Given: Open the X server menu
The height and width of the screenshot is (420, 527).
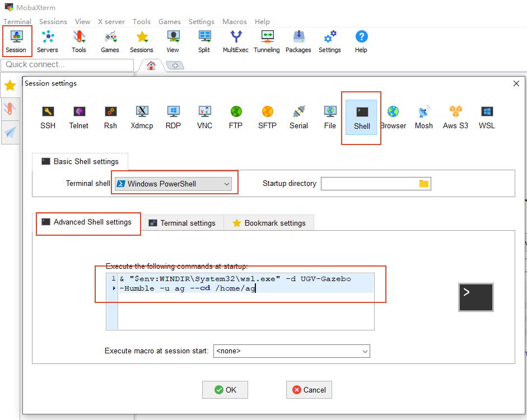Looking at the screenshot, I should [x=111, y=21].
